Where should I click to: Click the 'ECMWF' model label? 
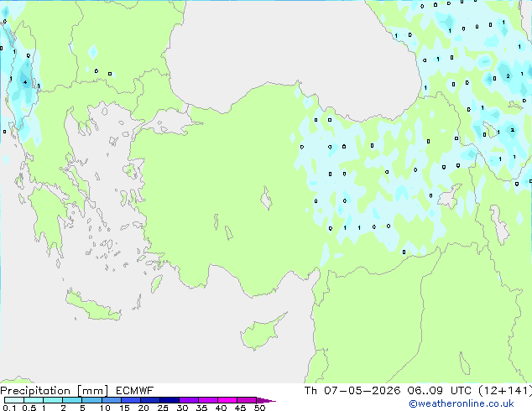[x=135, y=391]
